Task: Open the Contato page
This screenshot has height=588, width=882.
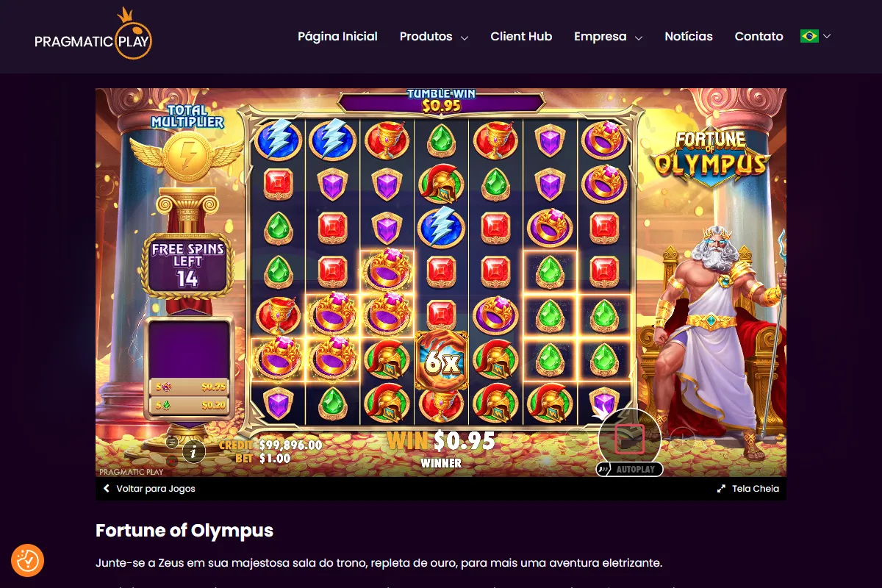Action: point(759,36)
